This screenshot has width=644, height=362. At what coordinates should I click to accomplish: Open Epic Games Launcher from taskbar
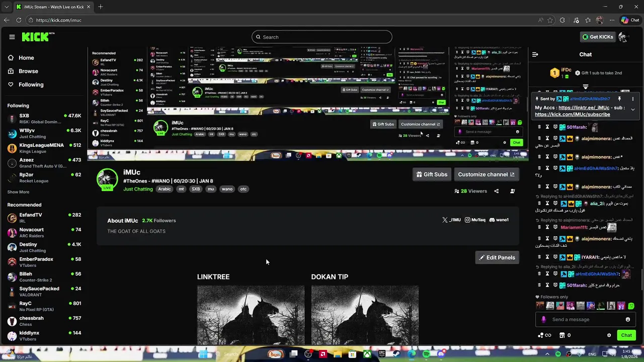(382, 354)
